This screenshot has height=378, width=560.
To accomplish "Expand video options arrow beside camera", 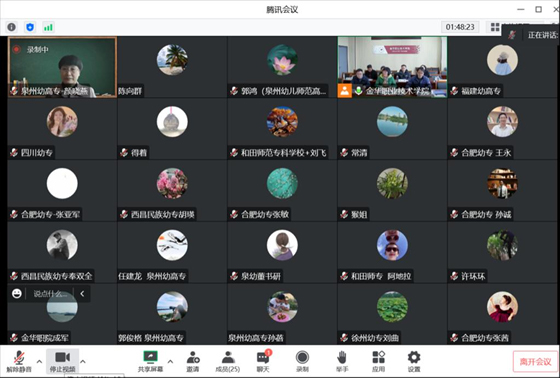I will [x=82, y=362].
